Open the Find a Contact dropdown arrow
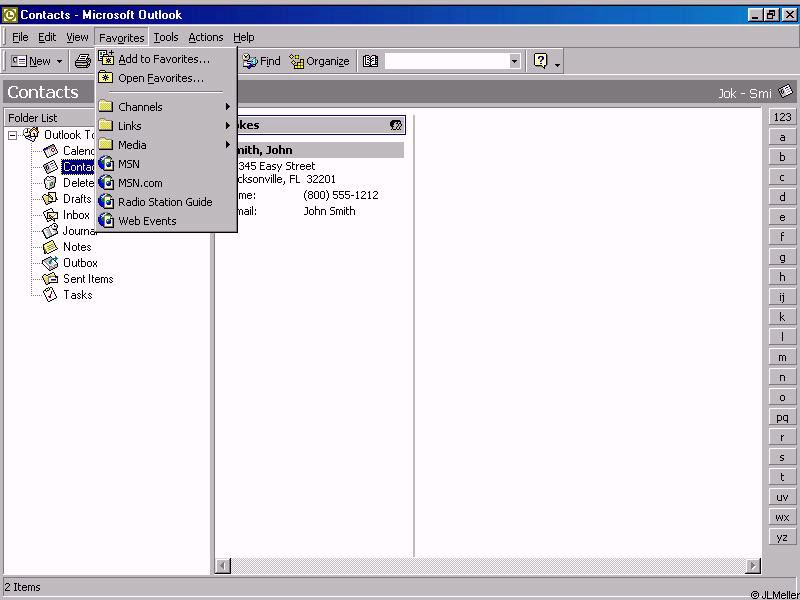 coord(514,61)
